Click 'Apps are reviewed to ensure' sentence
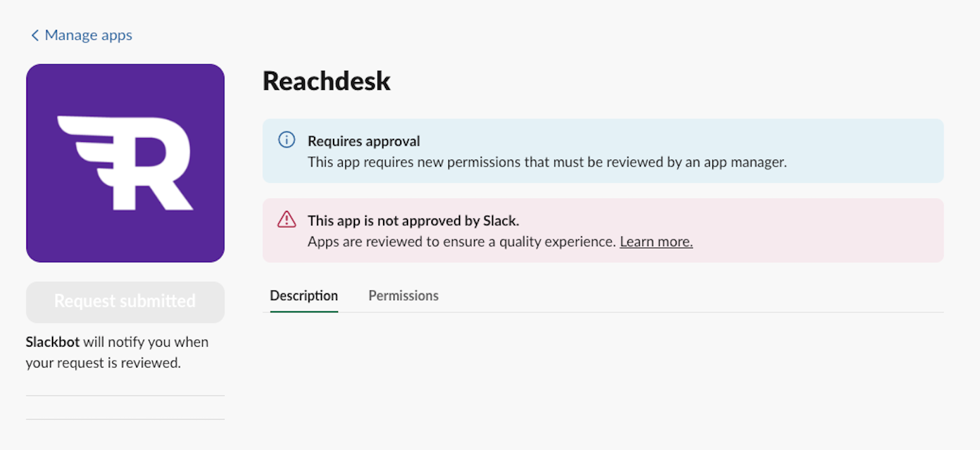 pyautogui.click(x=461, y=242)
